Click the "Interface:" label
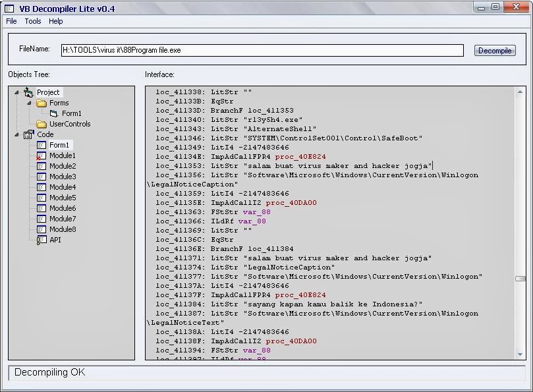The width and height of the screenshot is (533, 392). click(x=159, y=74)
